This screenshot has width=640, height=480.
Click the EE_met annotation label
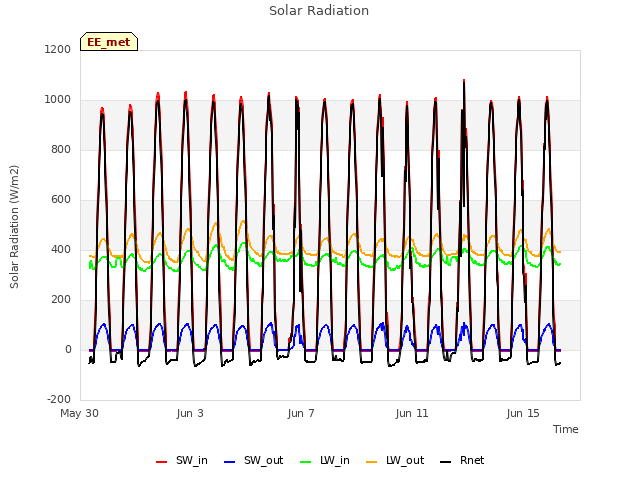tap(109, 42)
